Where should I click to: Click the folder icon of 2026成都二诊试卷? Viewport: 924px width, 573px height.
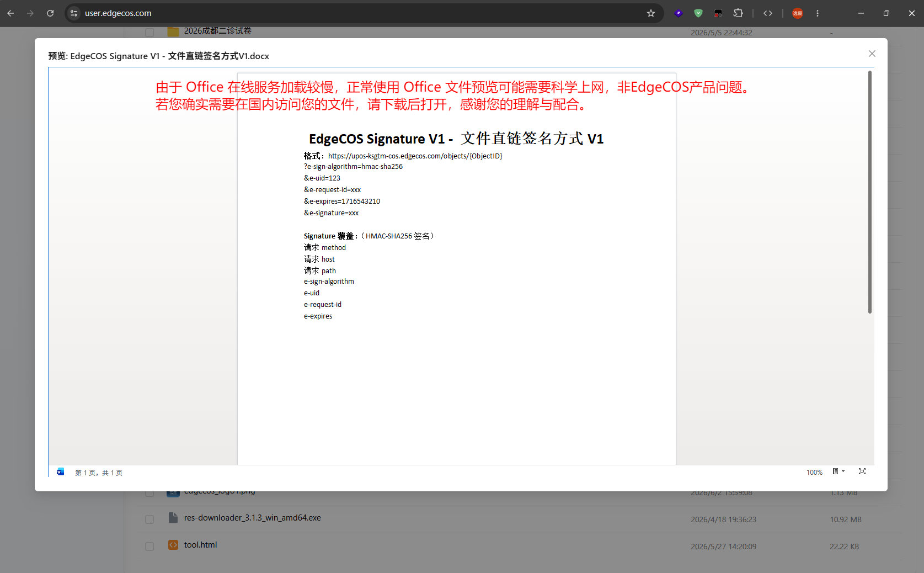pyautogui.click(x=173, y=31)
